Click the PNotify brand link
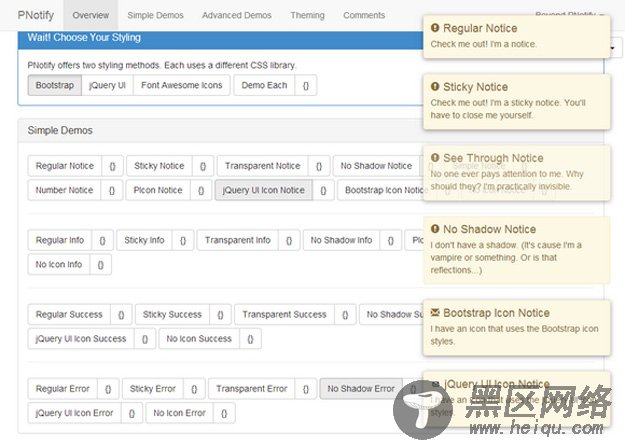Viewport: 625px width, 445px height. click(x=36, y=15)
